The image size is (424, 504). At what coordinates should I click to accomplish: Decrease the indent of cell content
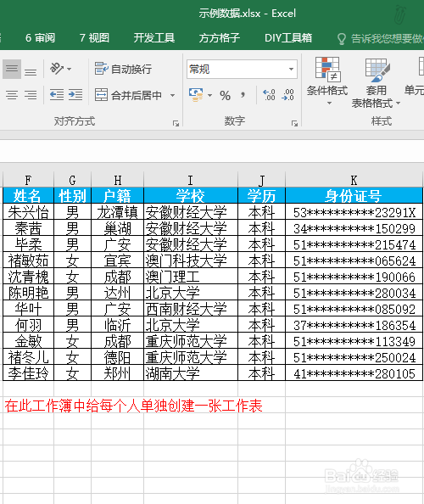tap(57, 95)
